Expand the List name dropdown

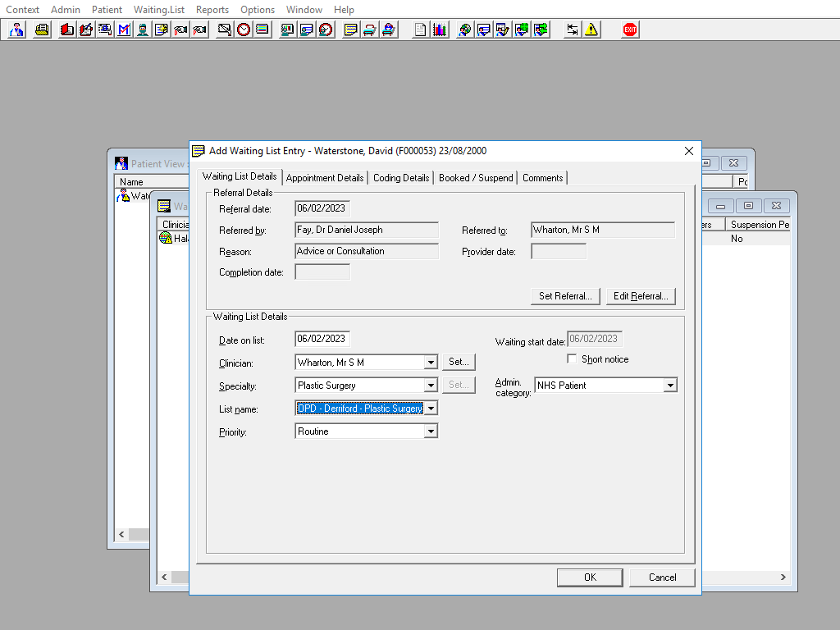click(x=431, y=409)
